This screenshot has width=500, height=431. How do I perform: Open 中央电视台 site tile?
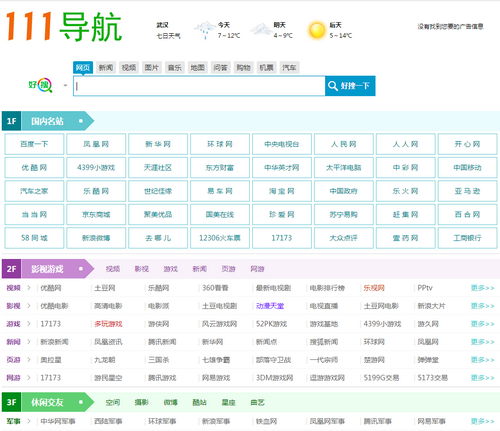coord(282,144)
